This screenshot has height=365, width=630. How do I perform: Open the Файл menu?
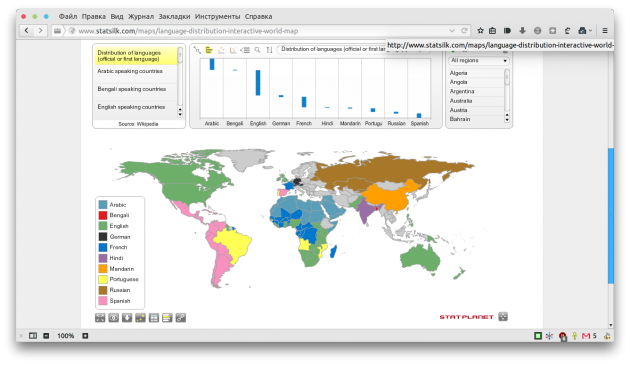pos(68,16)
